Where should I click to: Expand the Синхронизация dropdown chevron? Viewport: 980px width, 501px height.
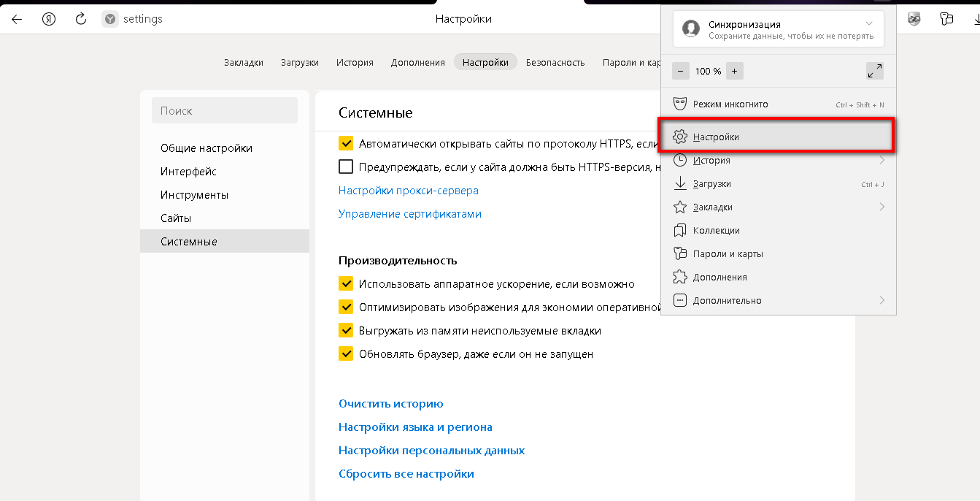(x=868, y=24)
